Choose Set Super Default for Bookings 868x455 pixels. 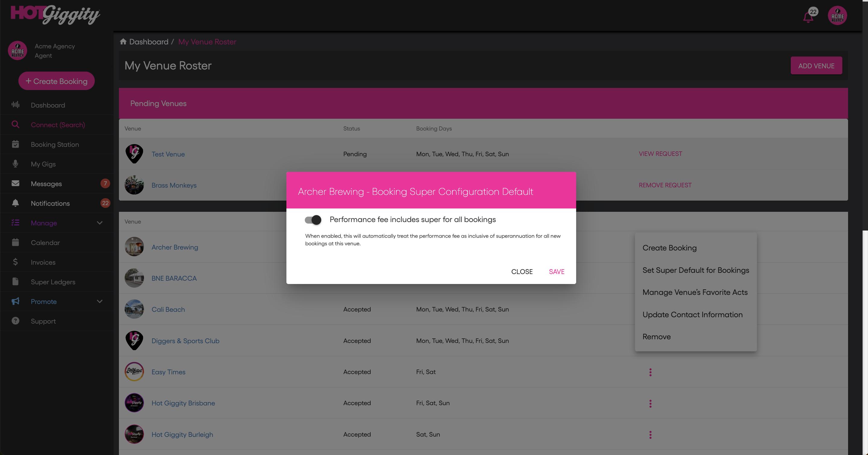click(695, 270)
